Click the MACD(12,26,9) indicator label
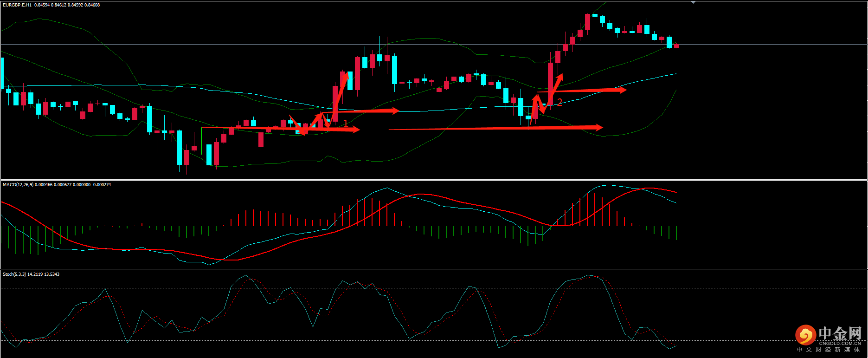This screenshot has width=868, height=358. 18,185
